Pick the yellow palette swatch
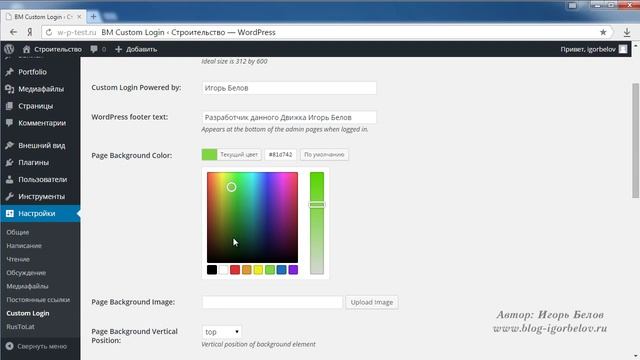 click(258, 270)
